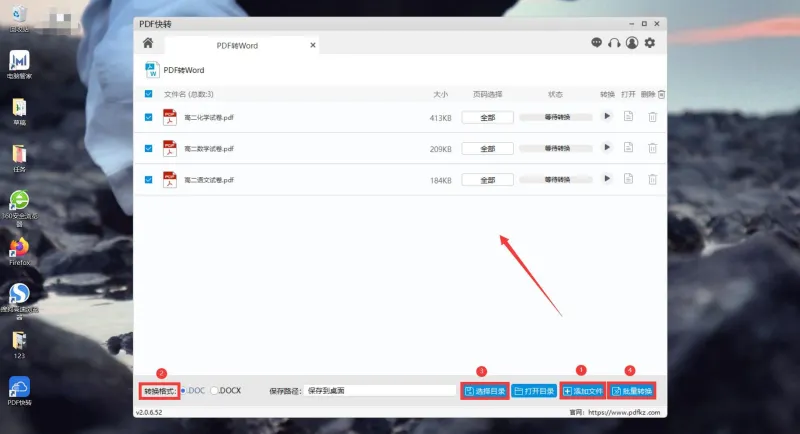
Task: Open 全部 page selection for 高二数学试卷.pdf
Action: coord(487,148)
